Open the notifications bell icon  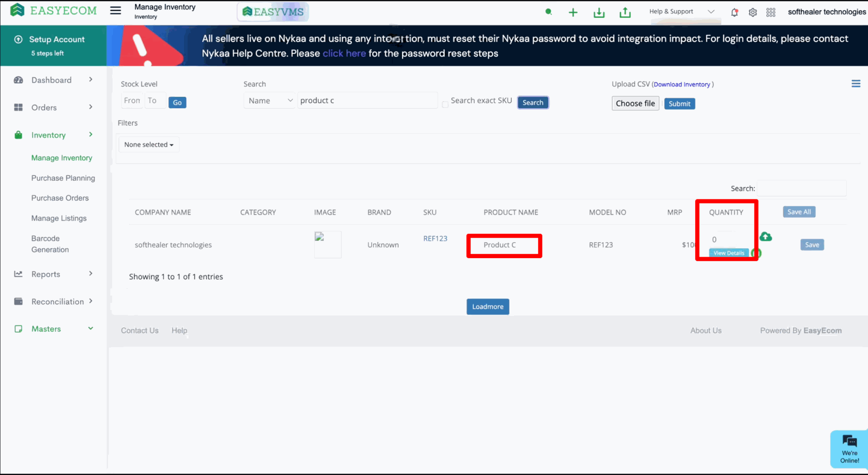pos(735,13)
